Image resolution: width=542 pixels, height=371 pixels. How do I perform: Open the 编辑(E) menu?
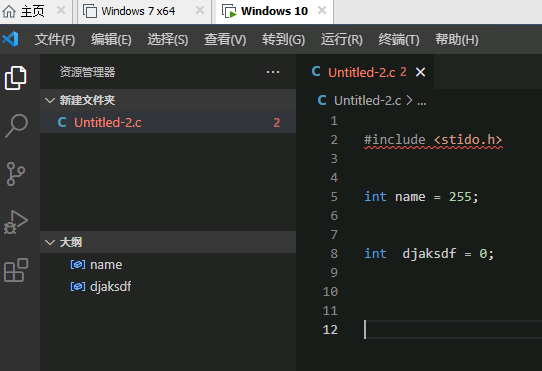tap(111, 39)
